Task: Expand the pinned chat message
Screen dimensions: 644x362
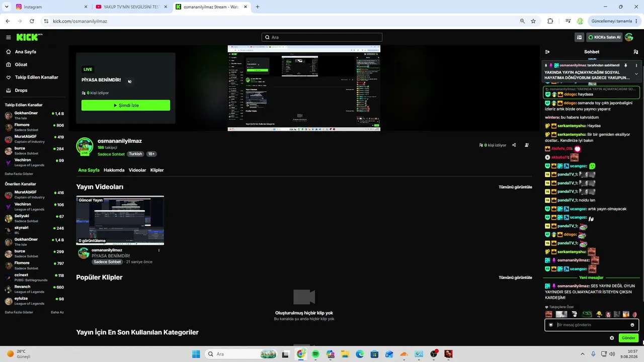Action: coord(636,74)
